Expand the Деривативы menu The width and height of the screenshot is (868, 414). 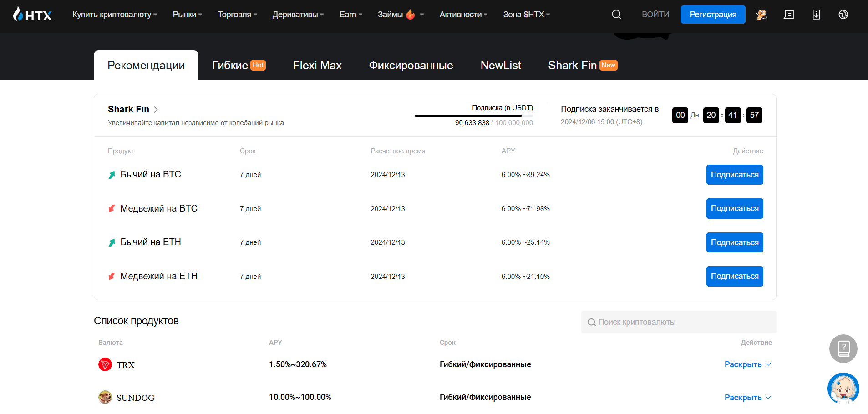pos(298,15)
